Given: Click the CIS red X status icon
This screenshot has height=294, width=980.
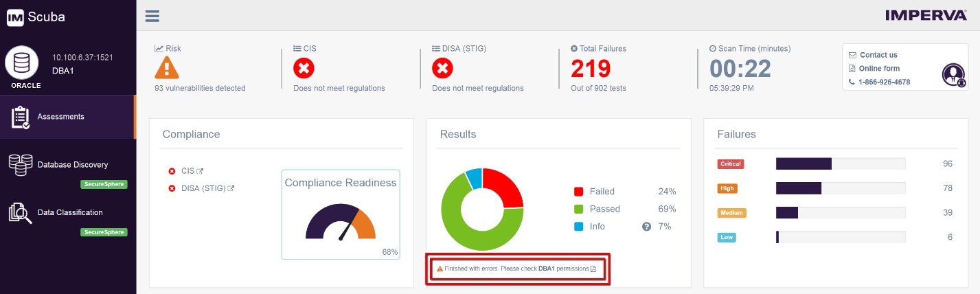Looking at the screenshot, I should 304,68.
